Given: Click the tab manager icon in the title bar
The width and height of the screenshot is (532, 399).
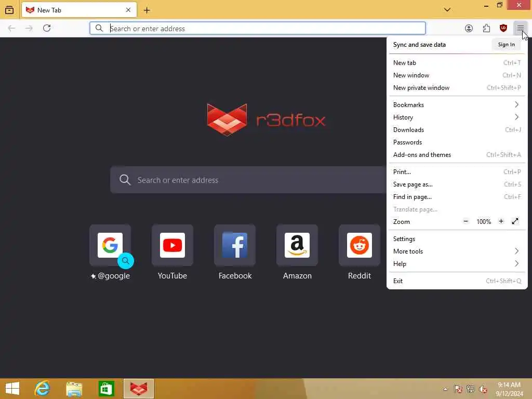Looking at the screenshot, I should pos(9,10).
